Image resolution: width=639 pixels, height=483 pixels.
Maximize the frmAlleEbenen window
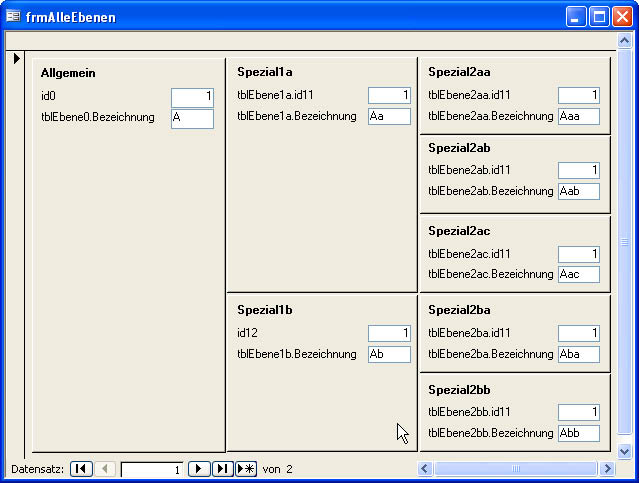(x=600, y=16)
